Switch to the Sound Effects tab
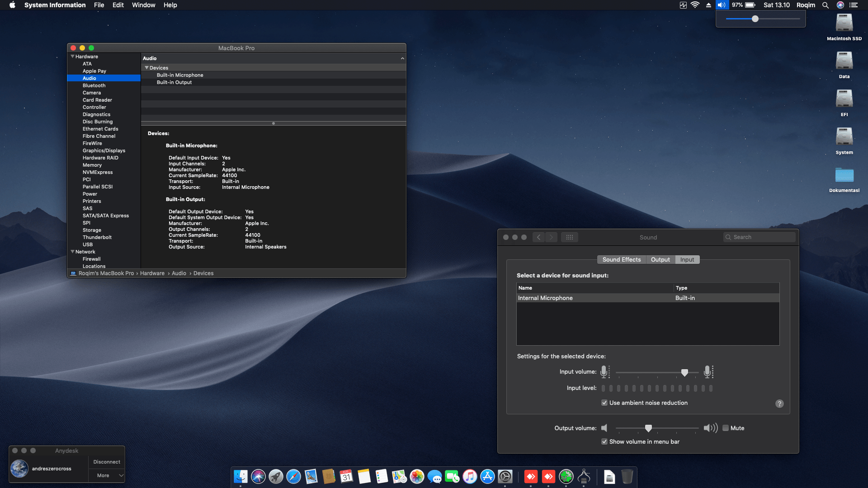 coord(622,259)
